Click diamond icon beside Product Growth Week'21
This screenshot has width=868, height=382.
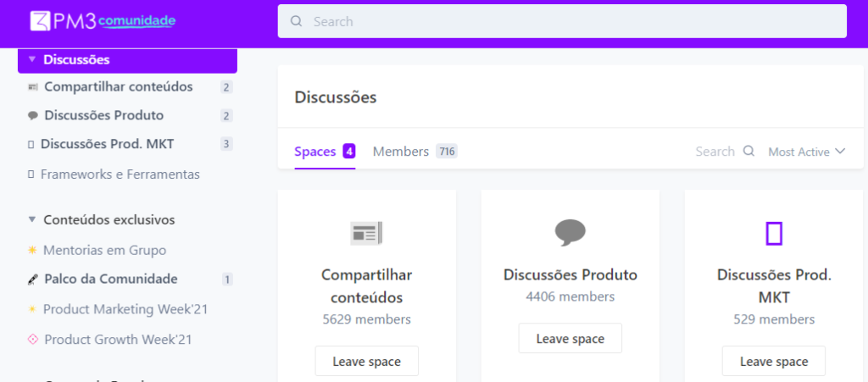[x=33, y=339]
